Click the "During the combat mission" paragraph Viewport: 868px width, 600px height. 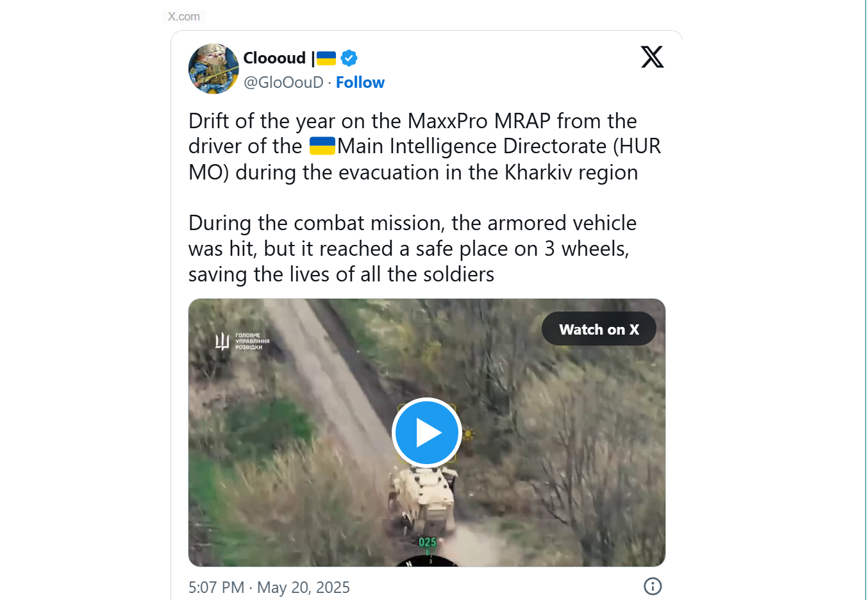coord(413,249)
